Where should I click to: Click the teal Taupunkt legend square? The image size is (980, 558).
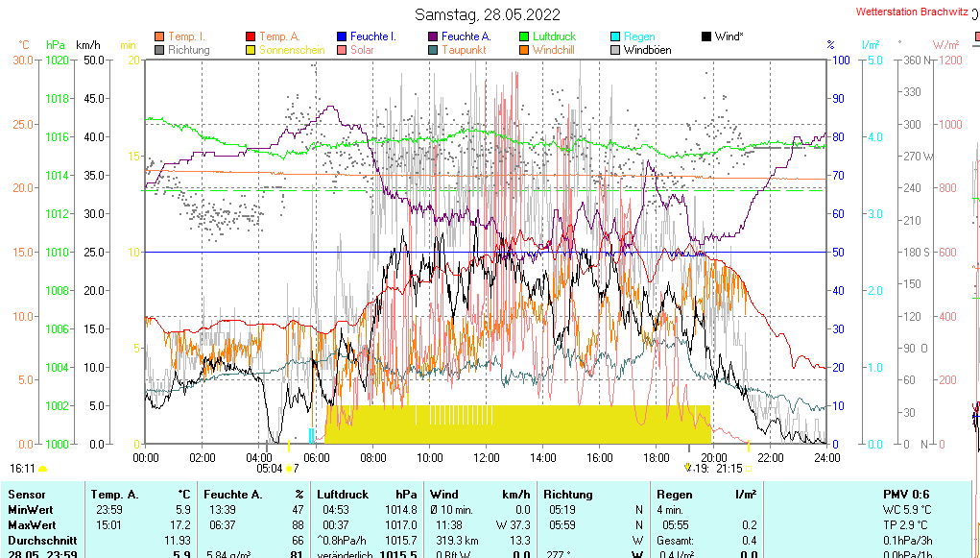(433, 50)
